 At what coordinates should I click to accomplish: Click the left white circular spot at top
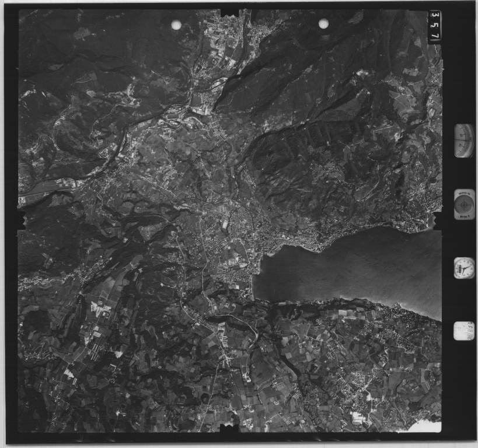(x=176, y=24)
